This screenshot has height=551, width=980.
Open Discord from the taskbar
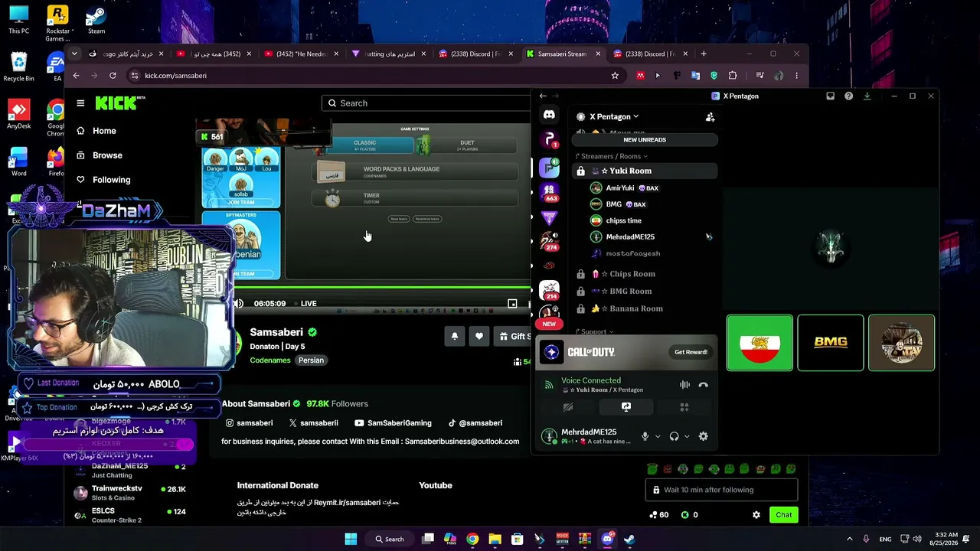(x=607, y=539)
